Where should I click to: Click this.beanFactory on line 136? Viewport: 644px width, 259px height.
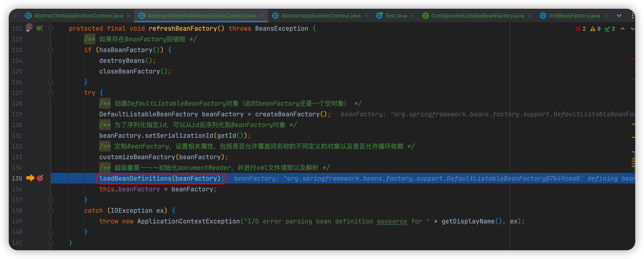[x=129, y=189]
